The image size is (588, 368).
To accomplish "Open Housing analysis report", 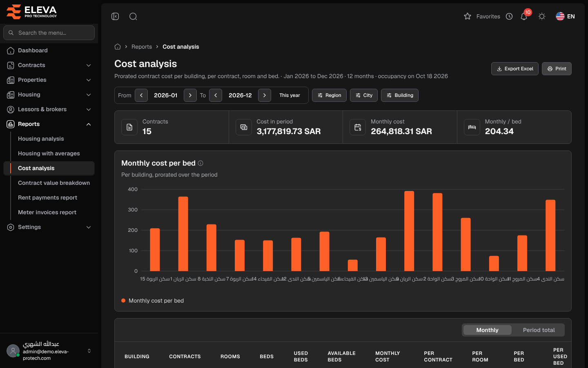I will tap(49, 139).
